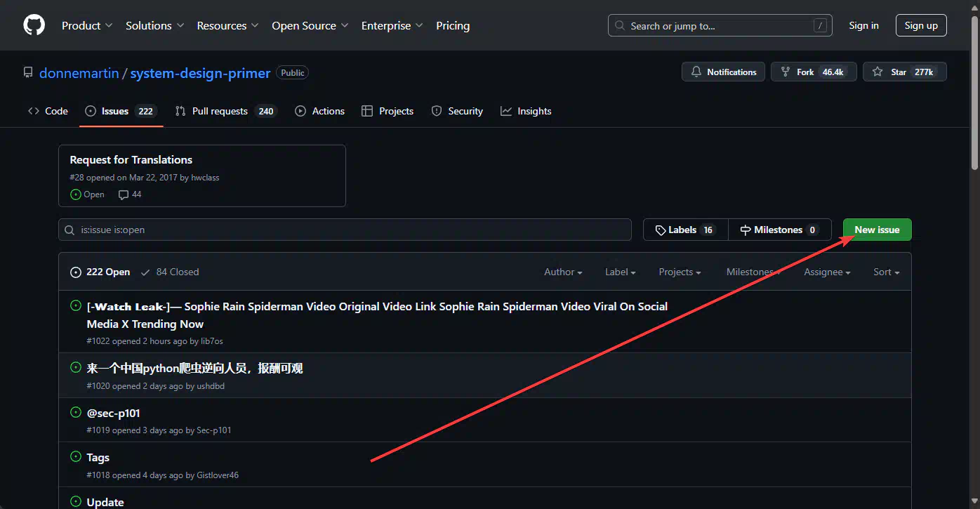Open the Projects tab
Screen dimensions: 980x509
(388, 111)
